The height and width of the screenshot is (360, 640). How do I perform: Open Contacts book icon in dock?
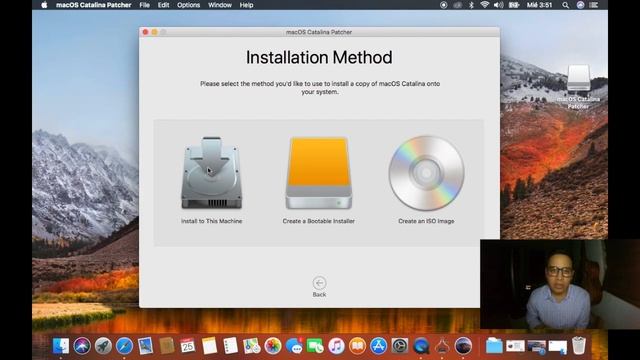point(167,346)
